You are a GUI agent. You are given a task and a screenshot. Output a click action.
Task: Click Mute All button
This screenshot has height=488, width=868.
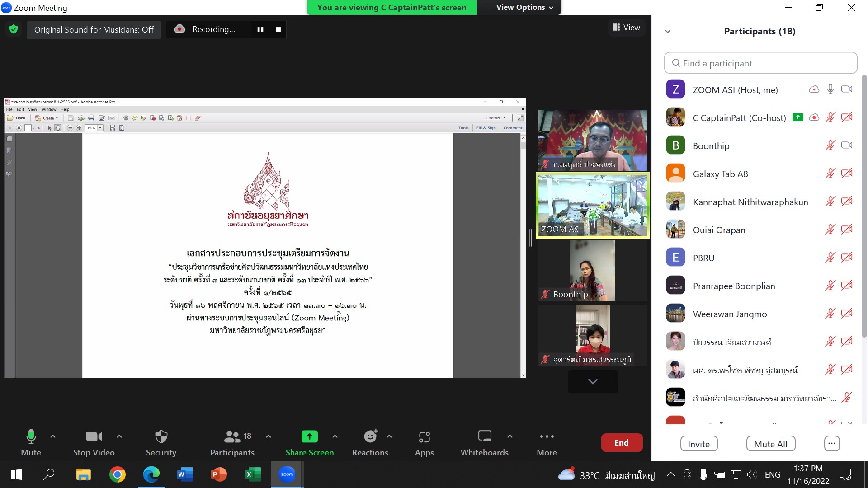(x=771, y=444)
